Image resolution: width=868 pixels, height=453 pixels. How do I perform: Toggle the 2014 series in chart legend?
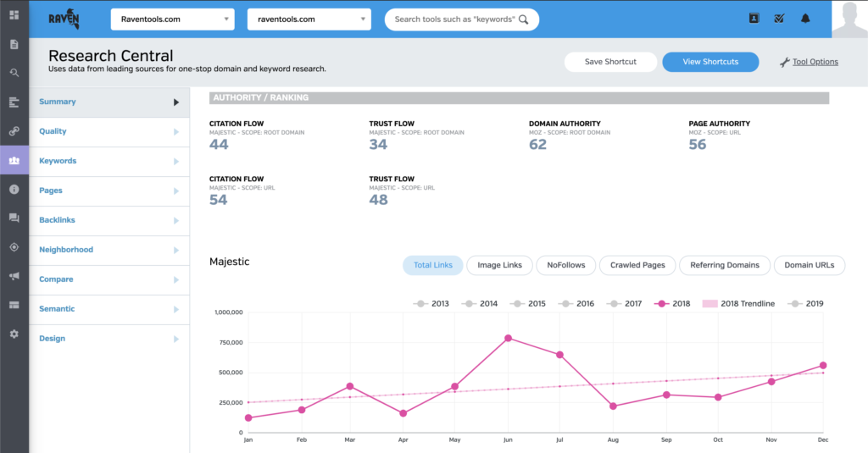(480, 304)
